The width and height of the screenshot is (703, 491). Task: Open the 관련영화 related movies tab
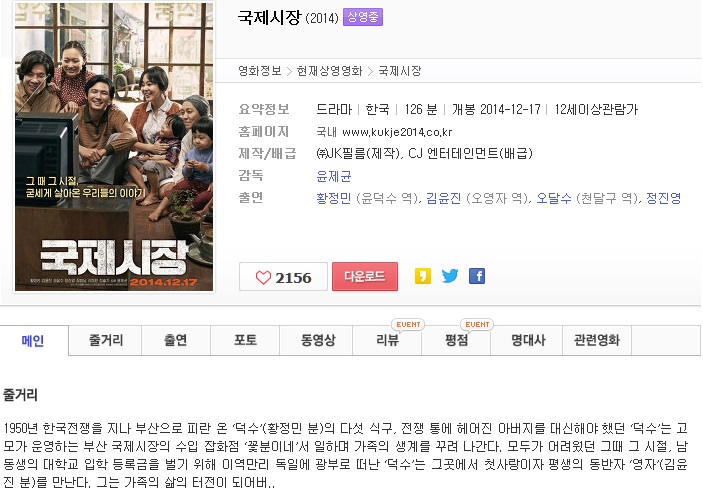pyautogui.click(x=597, y=340)
